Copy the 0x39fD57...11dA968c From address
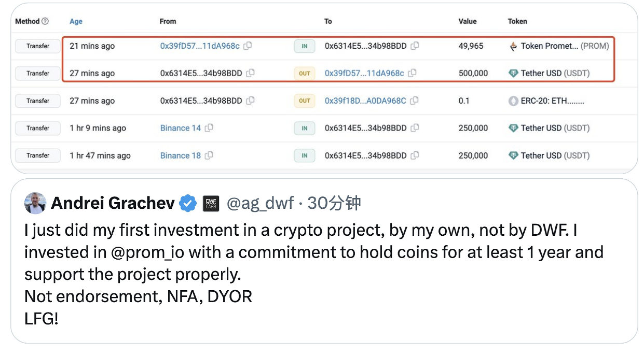The image size is (644, 355). [x=248, y=46]
